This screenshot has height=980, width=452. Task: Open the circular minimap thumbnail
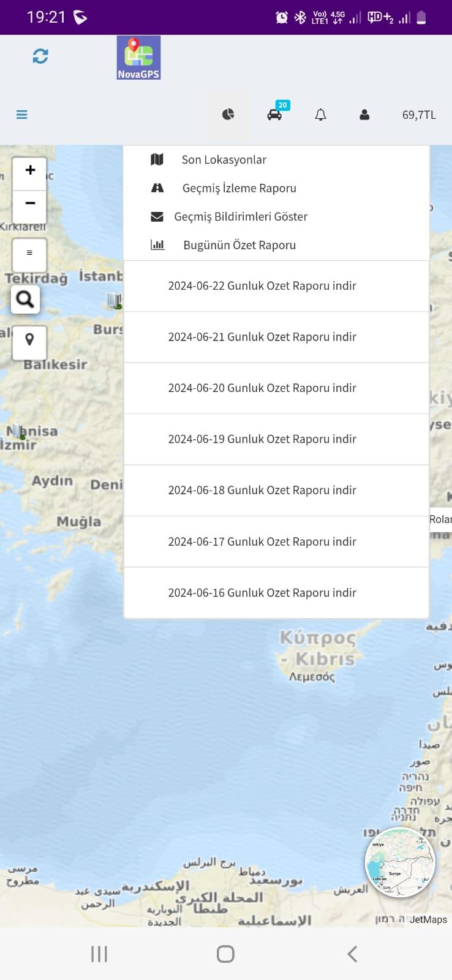click(x=400, y=862)
